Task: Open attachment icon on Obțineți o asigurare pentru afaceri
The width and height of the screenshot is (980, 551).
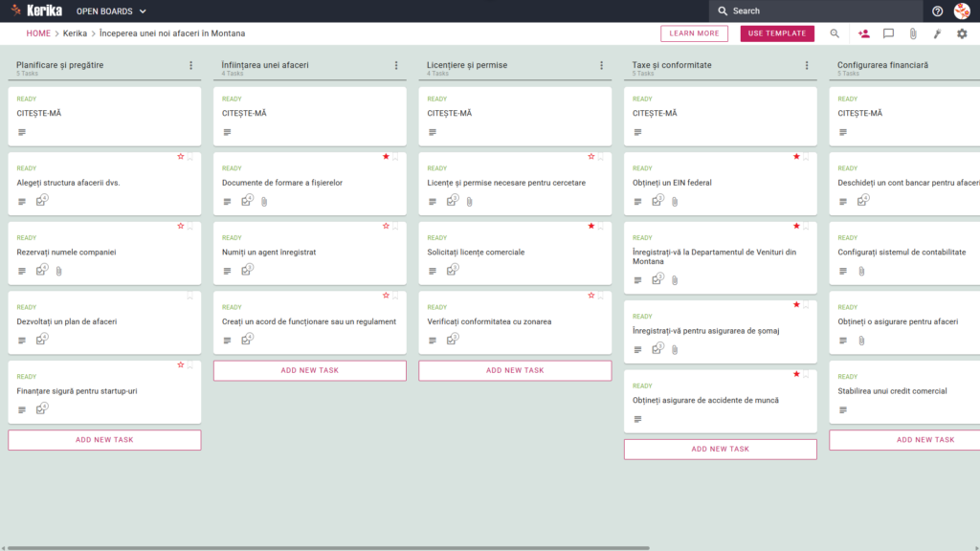Action: tap(861, 341)
